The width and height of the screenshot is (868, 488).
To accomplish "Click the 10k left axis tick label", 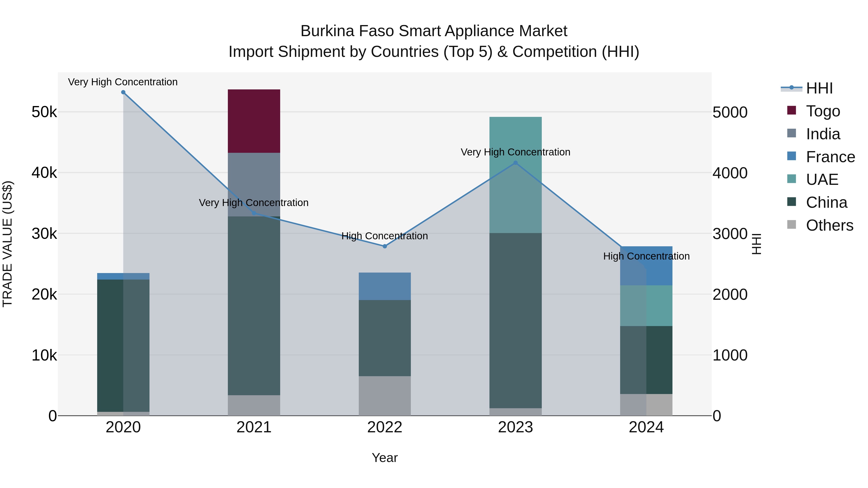I will click(x=44, y=355).
